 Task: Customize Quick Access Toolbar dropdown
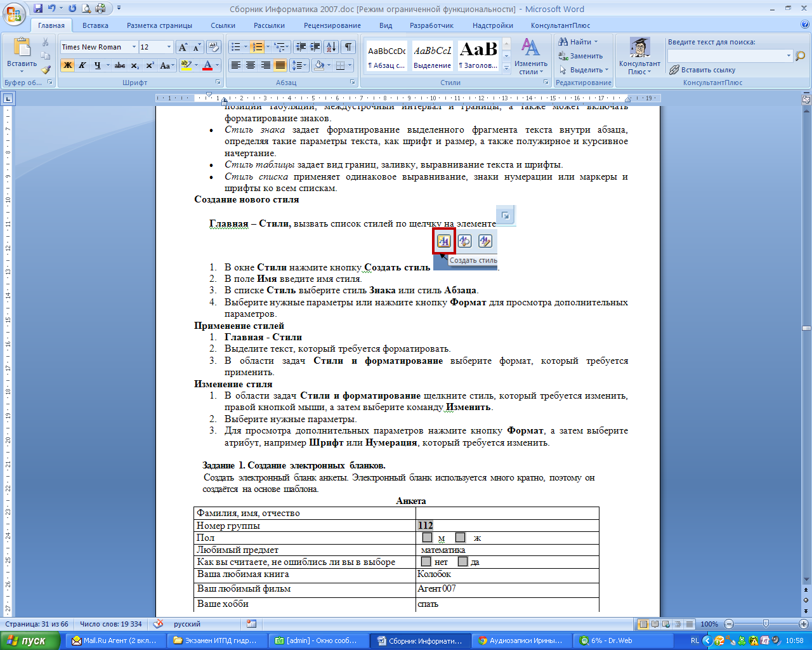[119, 9]
